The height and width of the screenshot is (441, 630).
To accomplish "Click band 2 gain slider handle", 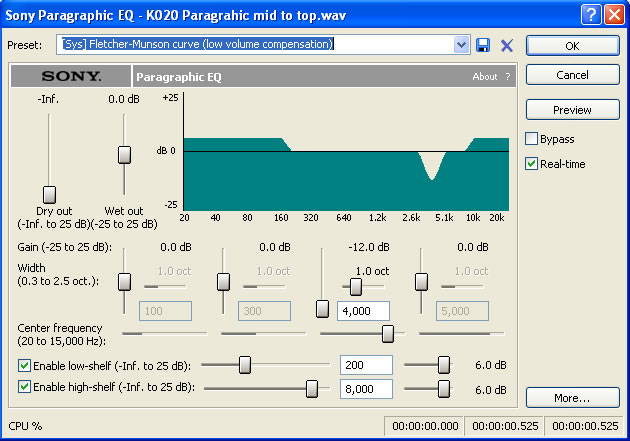I will pyautogui.click(x=223, y=282).
